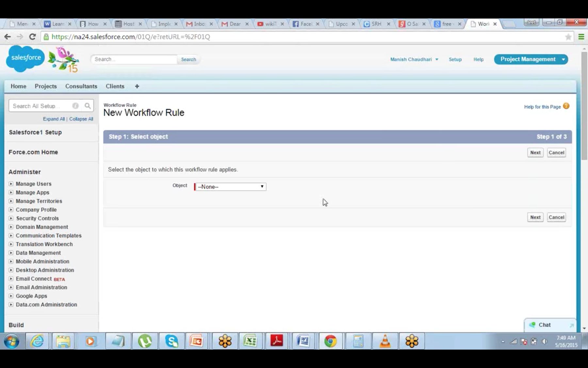Image resolution: width=588 pixels, height=368 pixels.
Task: Click the header Search button
Action: click(188, 59)
